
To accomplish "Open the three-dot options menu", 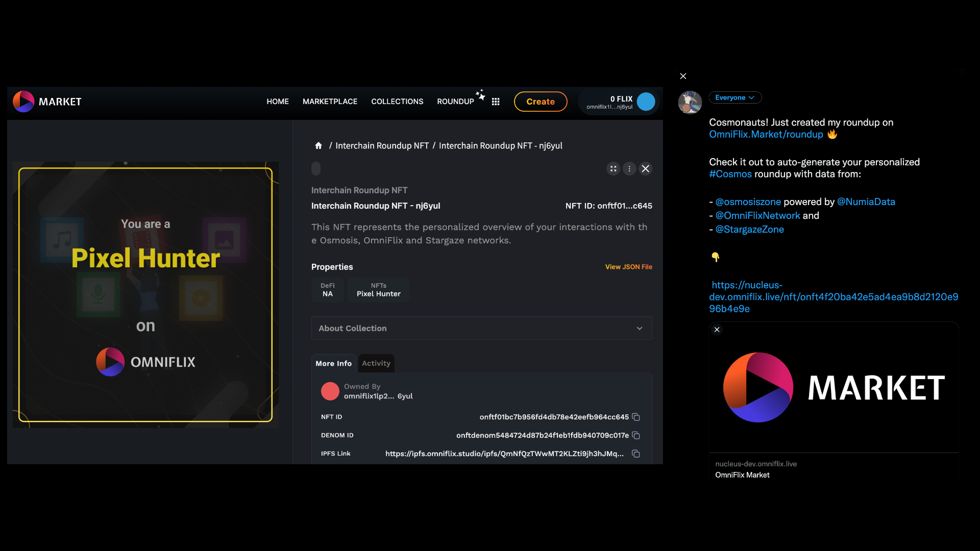I will point(629,169).
